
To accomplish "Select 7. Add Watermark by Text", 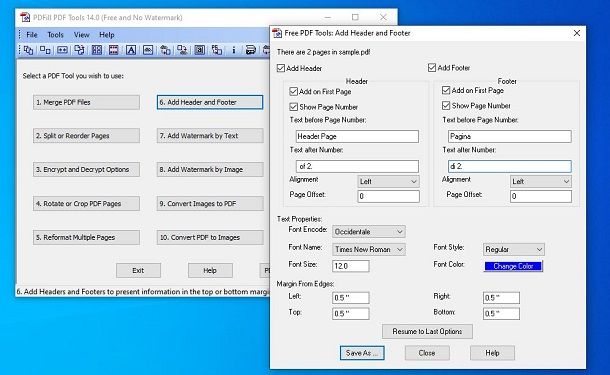I will 210,136.
